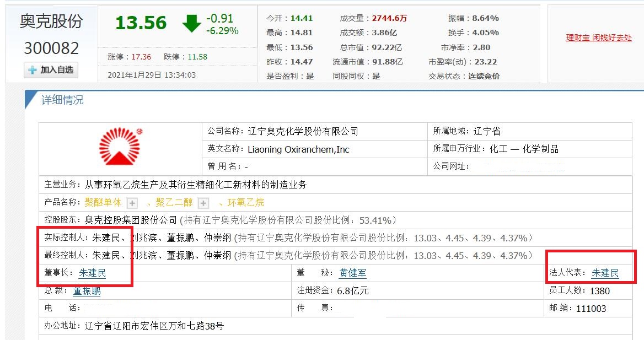Click the 注册资金 value 6.8亿元
644x340 pixels.
tap(353, 291)
